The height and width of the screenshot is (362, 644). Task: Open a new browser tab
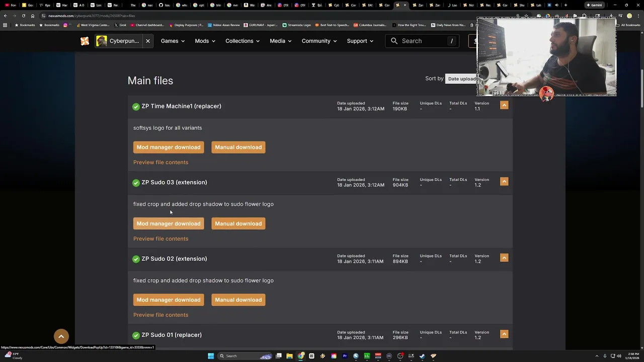pos(566,5)
